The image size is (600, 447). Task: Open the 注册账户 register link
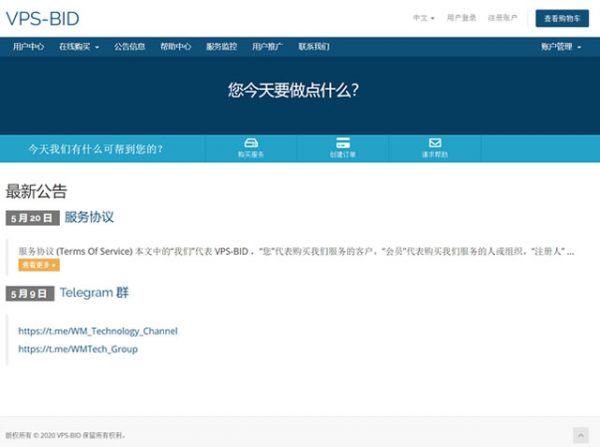pyautogui.click(x=502, y=18)
